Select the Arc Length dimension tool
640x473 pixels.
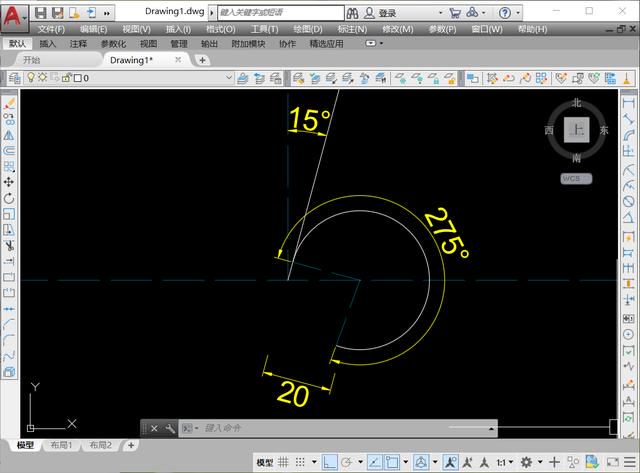628,135
